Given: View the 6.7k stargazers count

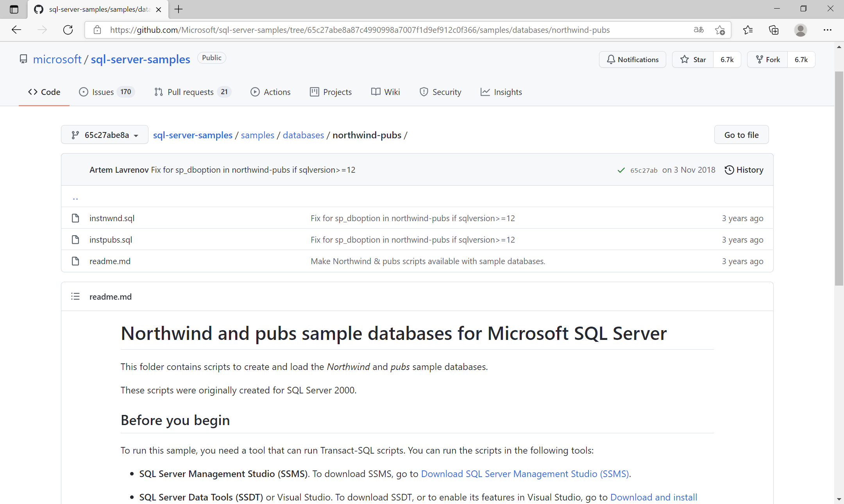Looking at the screenshot, I should point(727,59).
